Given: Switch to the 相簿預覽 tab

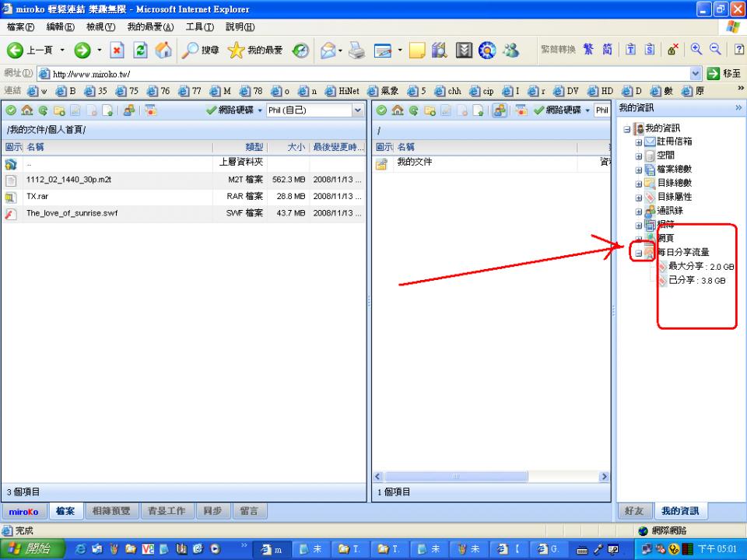Looking at the screenshot, I should point(111,511).
